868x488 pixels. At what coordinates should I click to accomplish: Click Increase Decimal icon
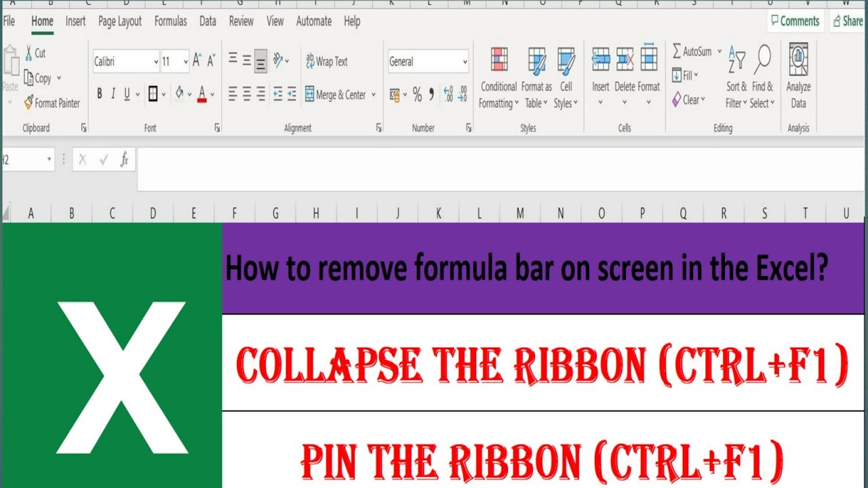(x=448, y=94)
